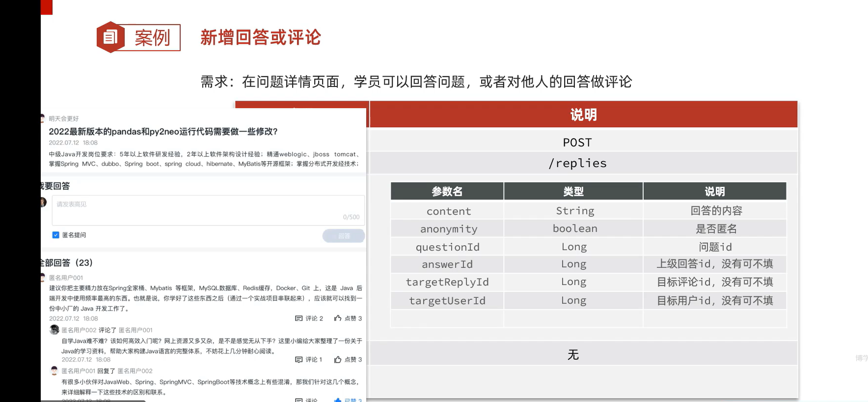Click the 目标用户id，没有可不填 cell
Image resolution: width=868 pixels, height=402 pixels.
click(x=715, y=300)
